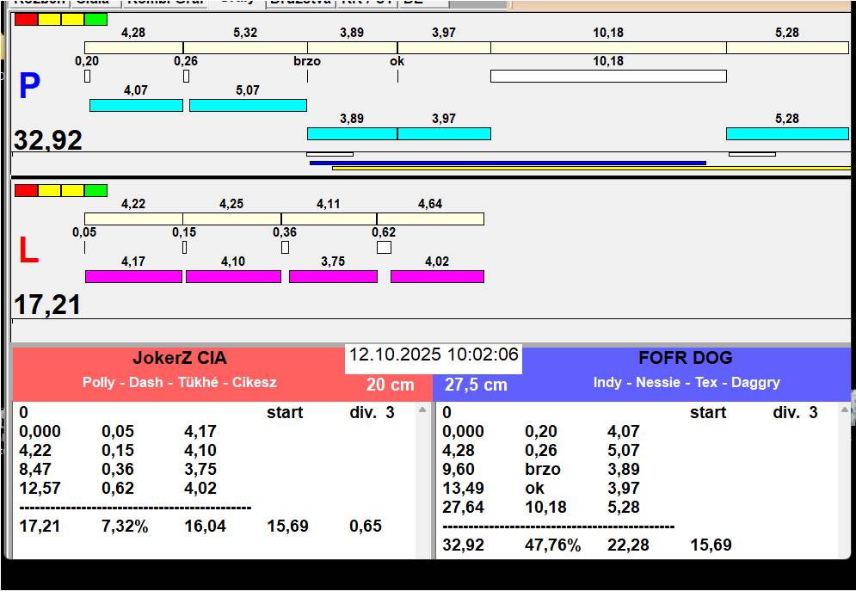Click the long dark blue bar under lane P
Image resolution: width=856 pixels, height=616 pixels.
coord(508,163)
